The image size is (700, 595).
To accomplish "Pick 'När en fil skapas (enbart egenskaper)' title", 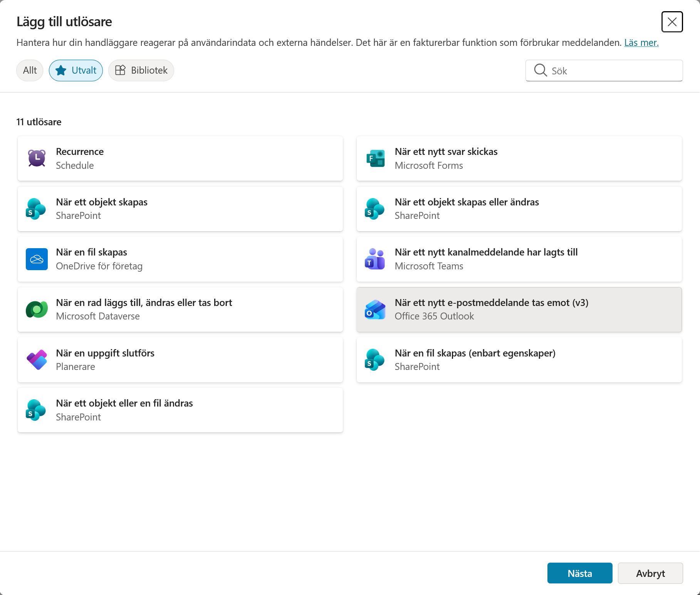I will click(x=475, y=353).
